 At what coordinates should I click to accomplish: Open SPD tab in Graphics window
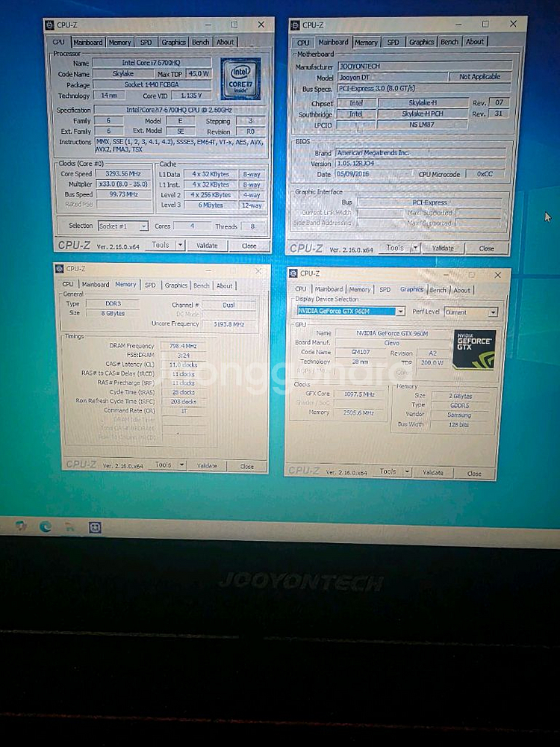coord(385,290)
